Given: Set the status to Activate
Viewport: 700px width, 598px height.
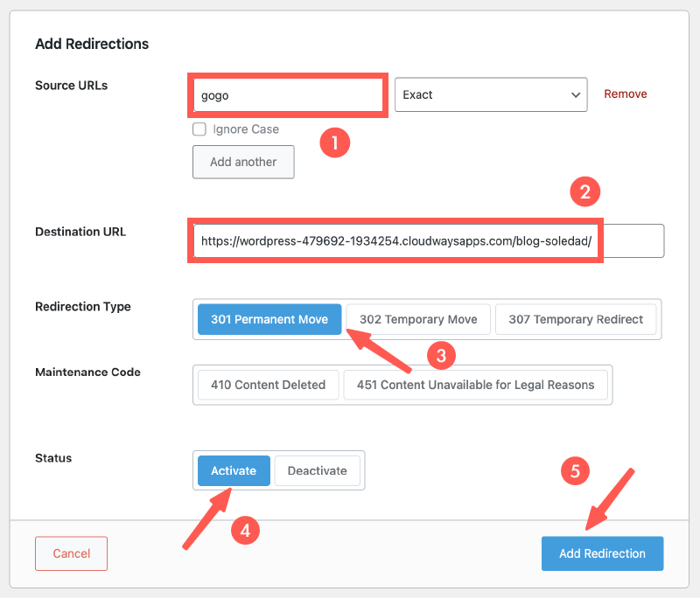Looking at the screenshot, I should 234,470.
